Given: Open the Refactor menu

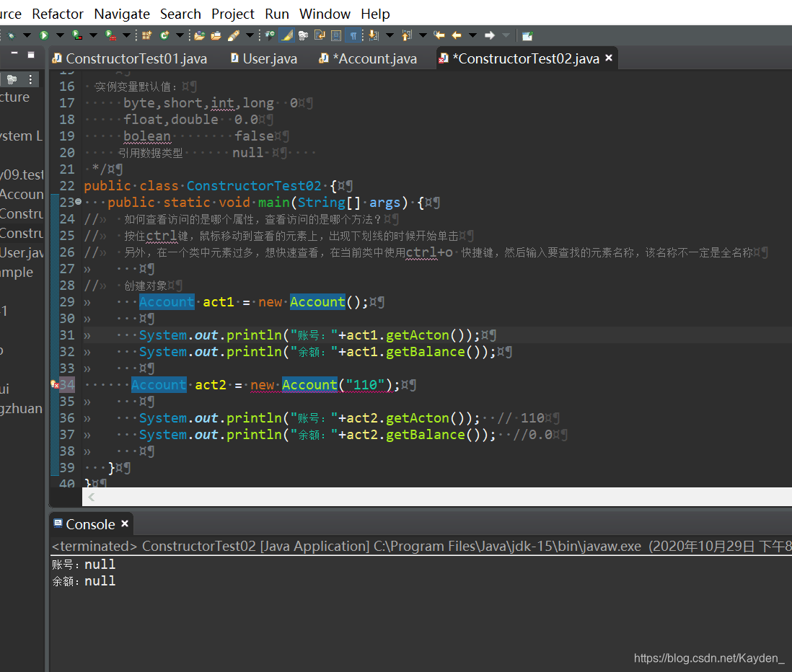Looking at the screenshot, I should pyautogui.click(x=58, y=14).
